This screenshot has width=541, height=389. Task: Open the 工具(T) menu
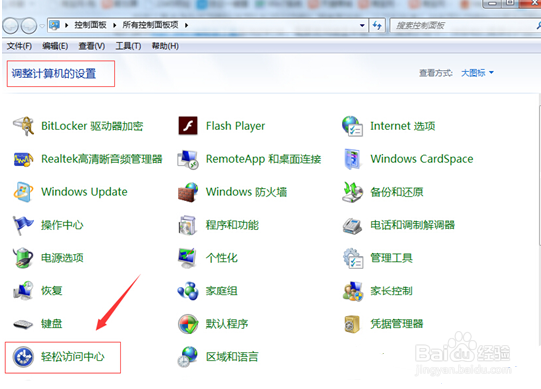pyautogui.click(x=128, y=46)
